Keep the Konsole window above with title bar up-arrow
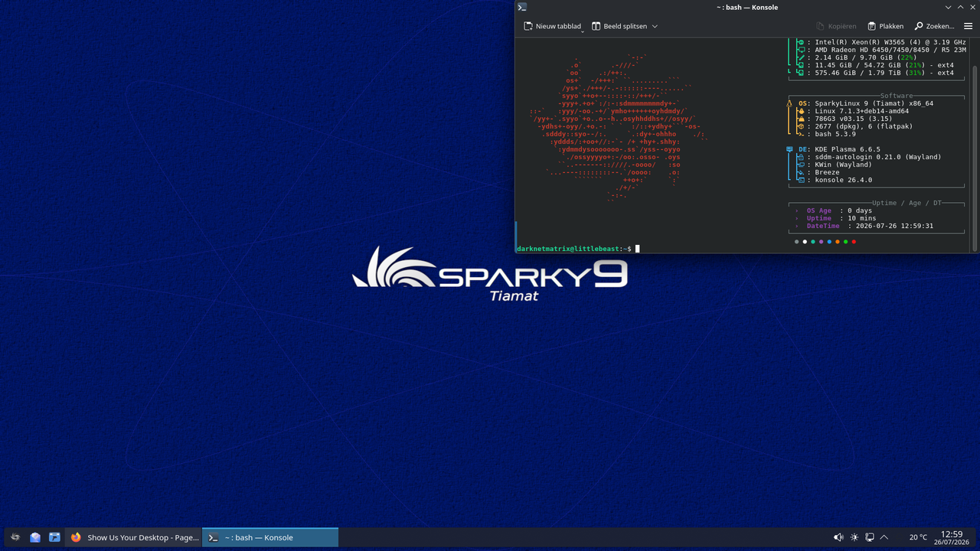980x551 pixels. tap(959, 7)
